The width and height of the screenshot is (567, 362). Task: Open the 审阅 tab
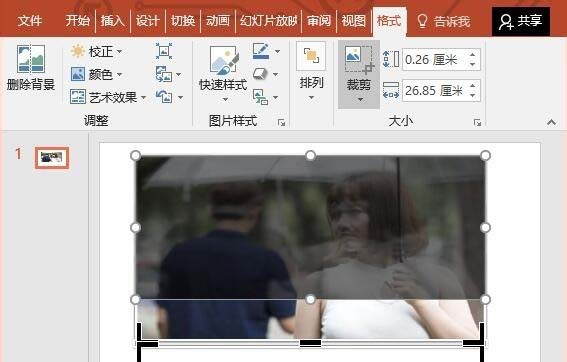pos(319,21)
